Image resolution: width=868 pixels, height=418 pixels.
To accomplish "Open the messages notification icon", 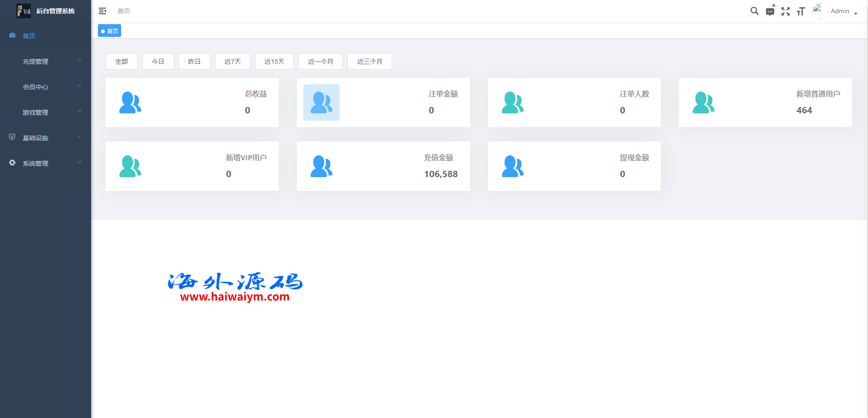I will tap(770, 11).
